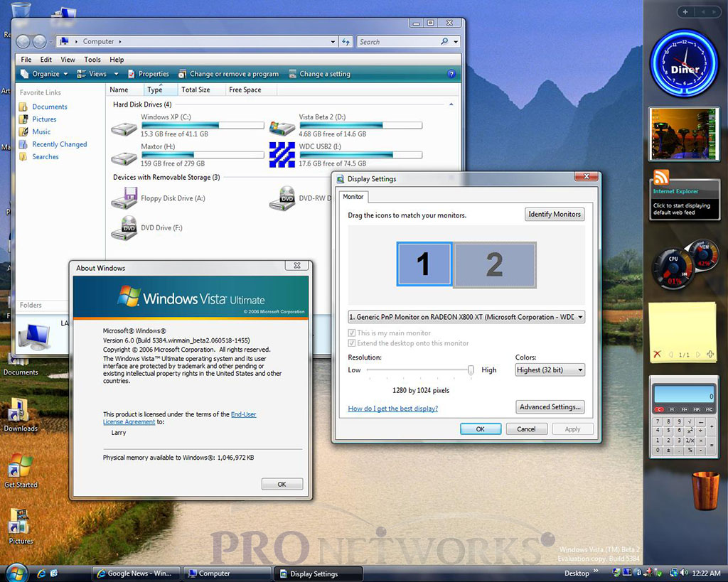Viewport: 728px width, 582px height.
Task: Expand the monitor selection dropdown
Action: (580, 317)
